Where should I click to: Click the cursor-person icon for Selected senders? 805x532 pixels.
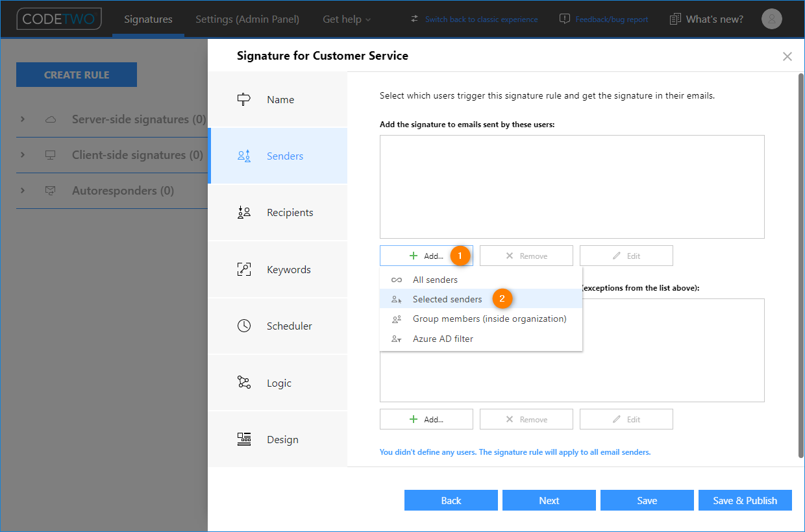coord(397,299)
